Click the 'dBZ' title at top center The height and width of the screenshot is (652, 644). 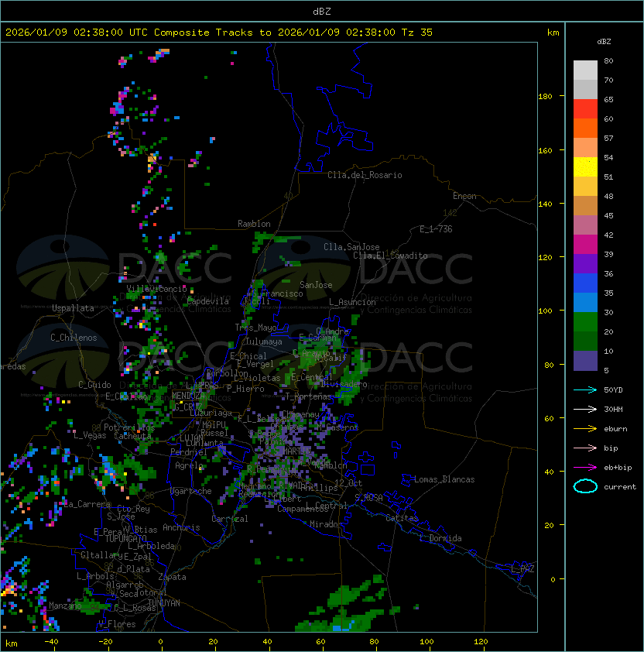[322, 11]
